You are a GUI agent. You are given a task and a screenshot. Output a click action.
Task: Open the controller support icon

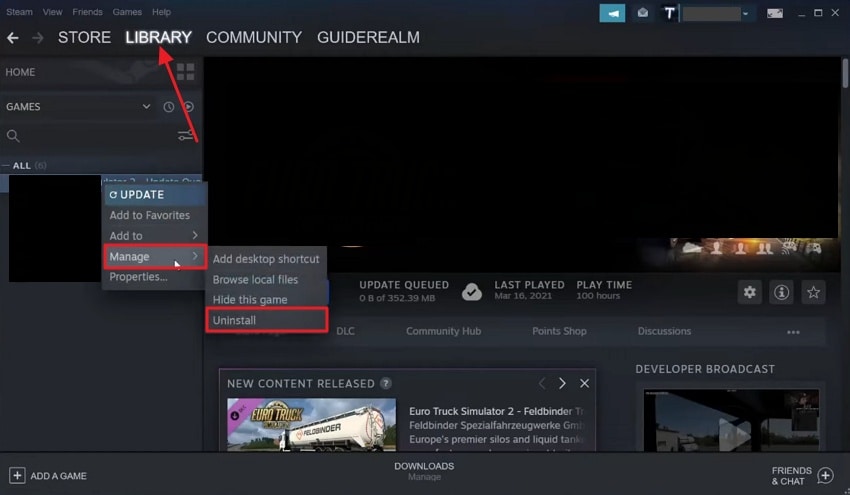point(813,248)
